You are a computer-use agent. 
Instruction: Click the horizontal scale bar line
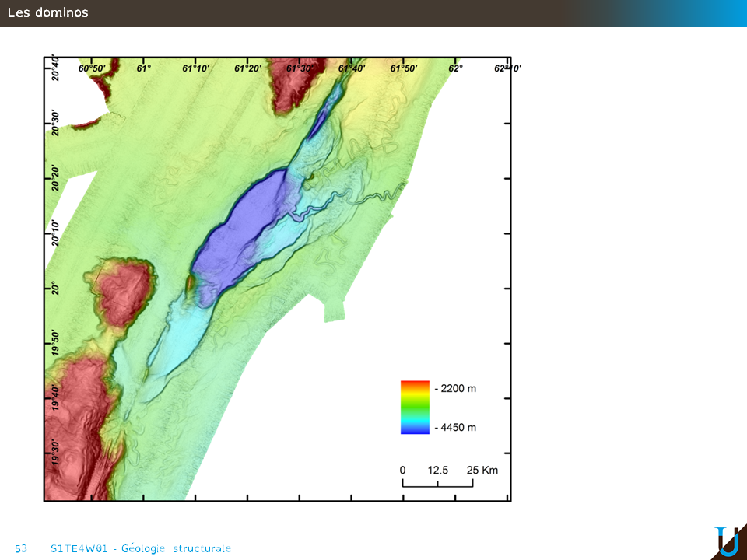click(438, 486)
